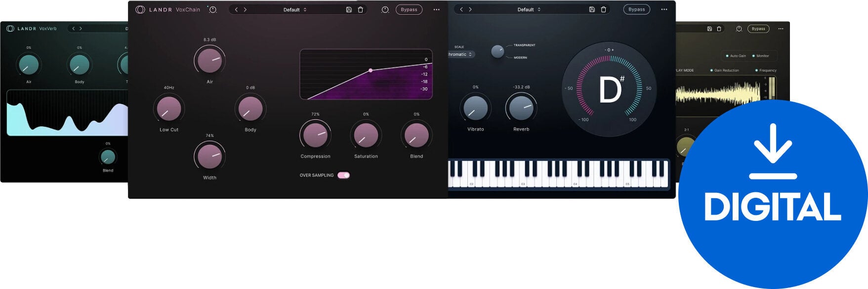Screen dimensions: 868x289
Task: Open the Scale Chromatic dropdown
Action: point(461,54)
